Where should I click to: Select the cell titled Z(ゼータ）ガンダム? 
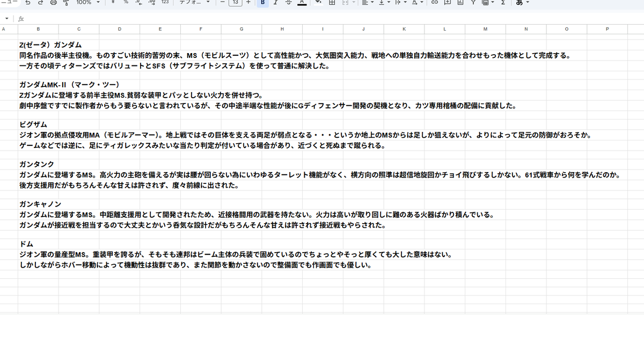(50, 45)
